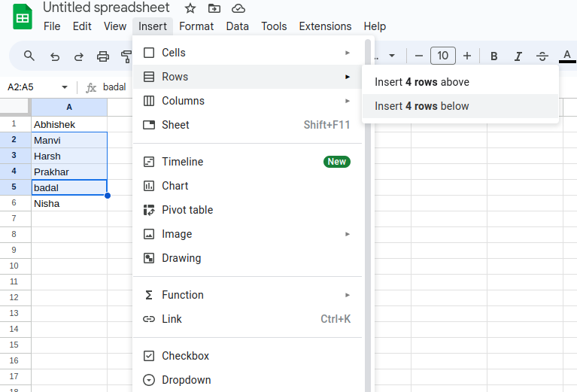Insert a Checkbox from the menu
This screenshot has height=392, width=577.
185,356
